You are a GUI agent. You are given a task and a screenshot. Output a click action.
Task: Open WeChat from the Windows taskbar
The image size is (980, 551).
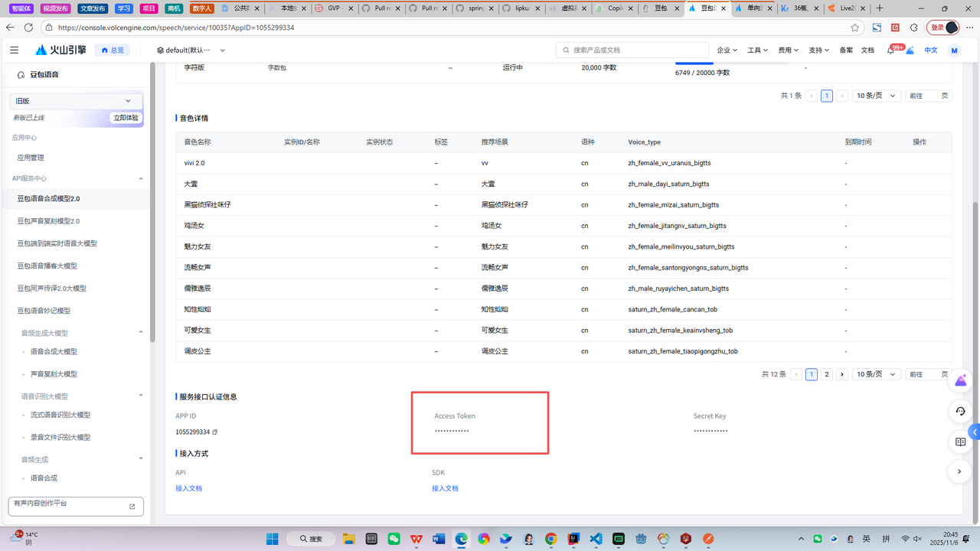click(394, 539)
